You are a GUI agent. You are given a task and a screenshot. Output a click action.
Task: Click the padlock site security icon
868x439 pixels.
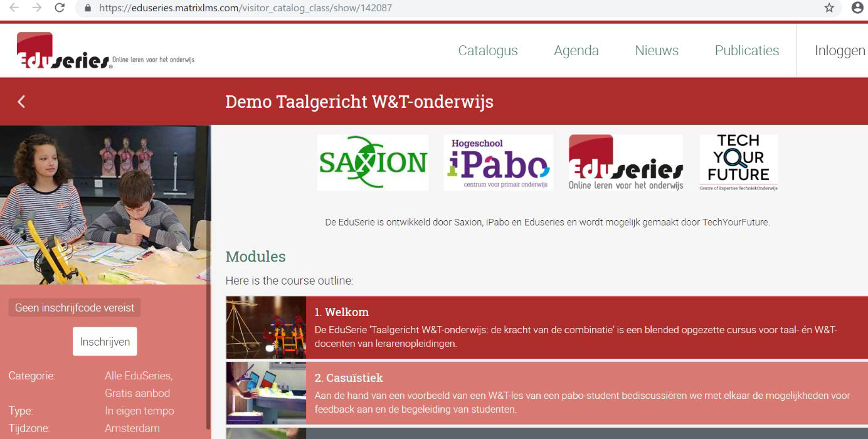tap(88, 8)
